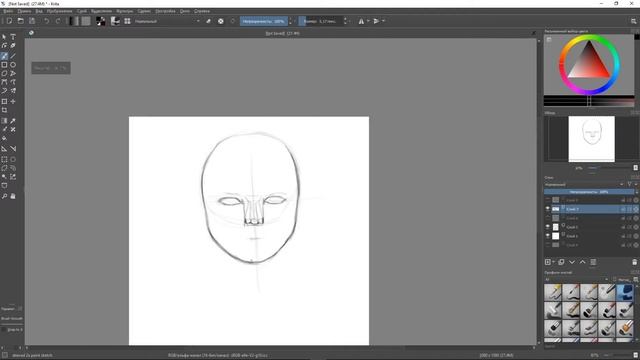Delete layer with trash icon
The width and height of the screenshot is (640, 360).
click(x=634, y=262)
